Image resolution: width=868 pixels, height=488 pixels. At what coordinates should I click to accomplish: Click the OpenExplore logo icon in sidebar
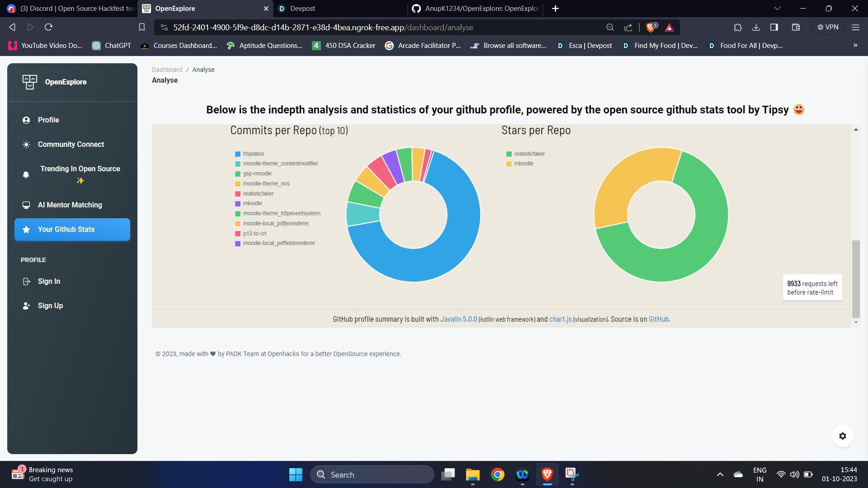(30, 82)
